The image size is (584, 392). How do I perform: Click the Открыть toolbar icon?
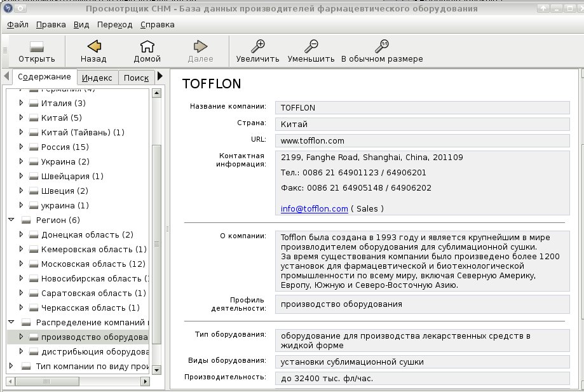pyautogui.click(x=36, y=47)
